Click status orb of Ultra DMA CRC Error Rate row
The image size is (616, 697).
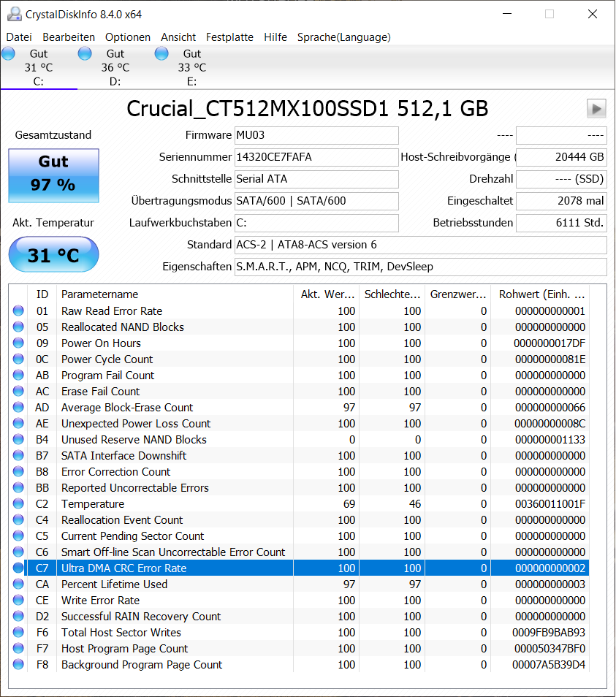click(x=18, y=568)
